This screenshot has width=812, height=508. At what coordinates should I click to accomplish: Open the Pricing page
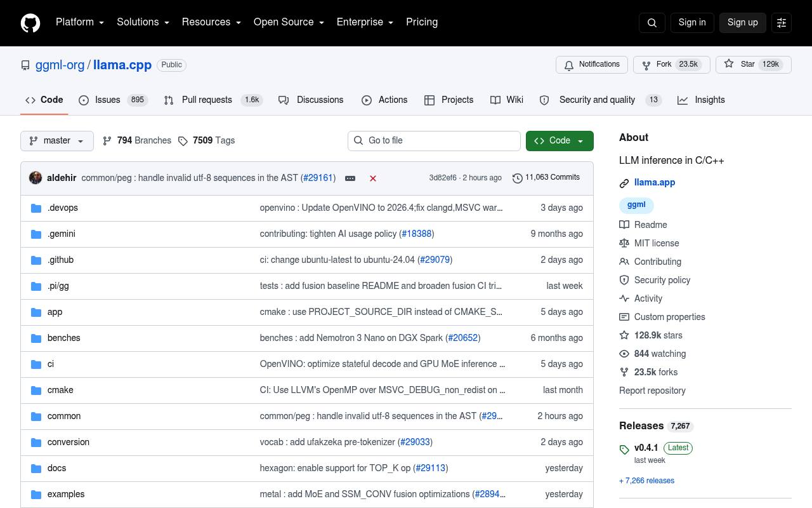[422, 22]
